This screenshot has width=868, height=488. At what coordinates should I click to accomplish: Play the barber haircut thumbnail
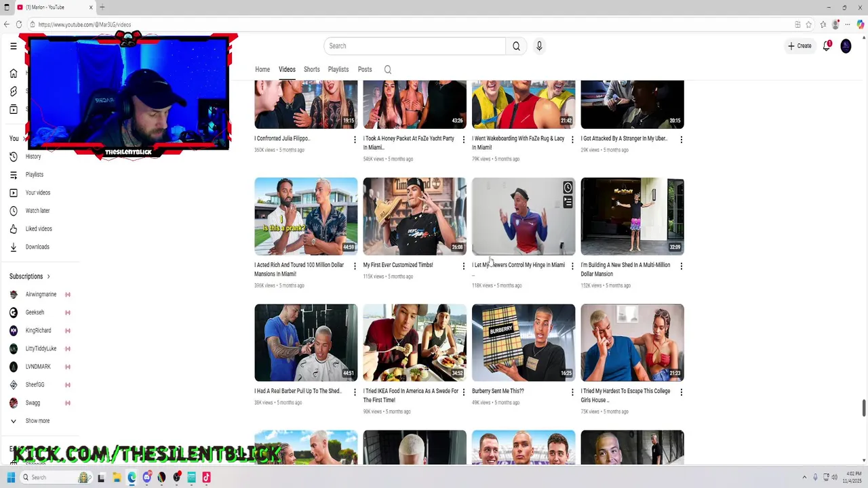[x=306, y=342]
